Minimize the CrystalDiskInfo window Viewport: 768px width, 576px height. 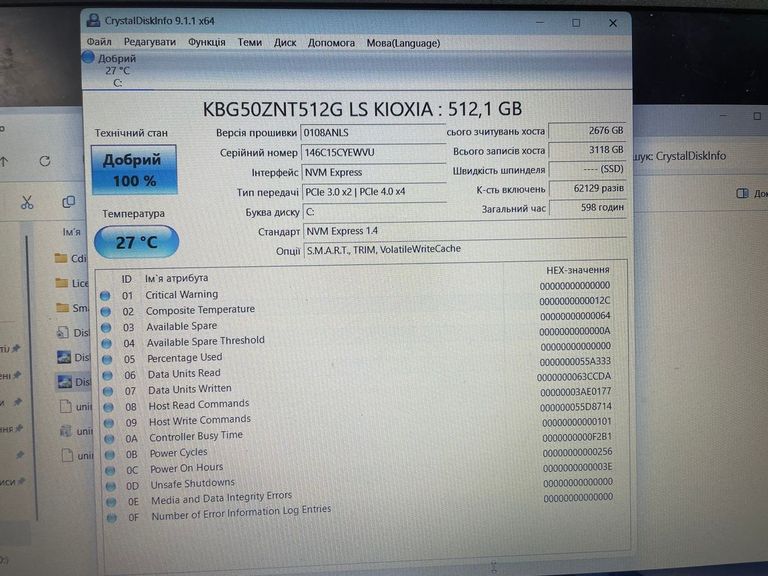click(x=540, y=23)
